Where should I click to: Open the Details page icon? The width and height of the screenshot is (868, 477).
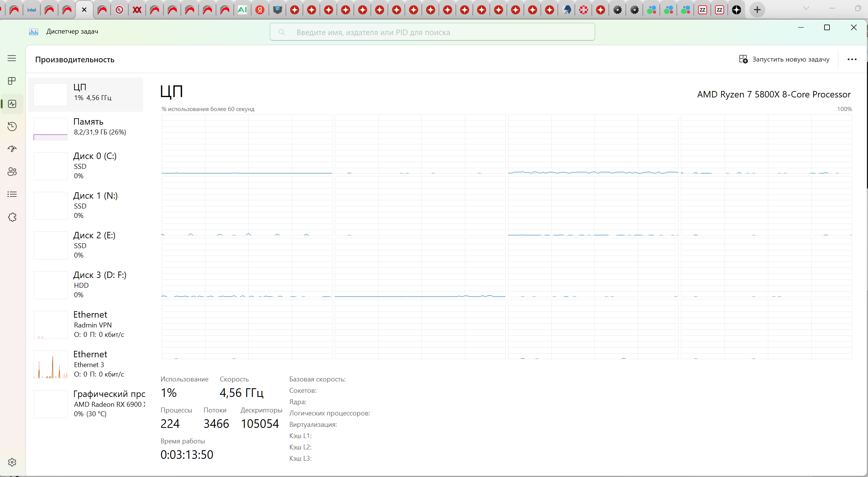coord(12,194)
